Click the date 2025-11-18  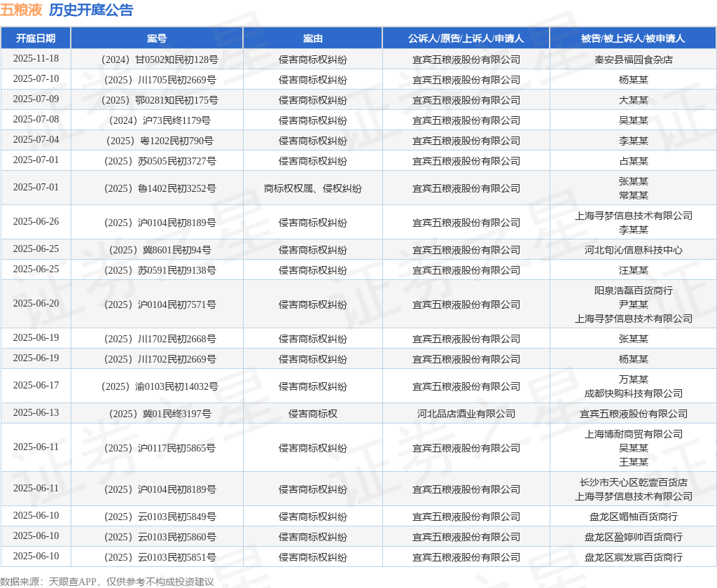click(36, 59)
